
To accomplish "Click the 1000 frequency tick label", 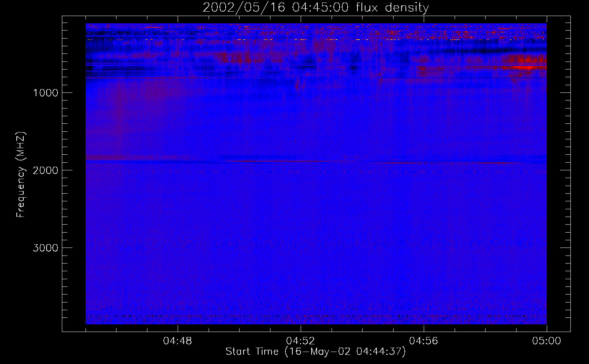I will (46, 93).
